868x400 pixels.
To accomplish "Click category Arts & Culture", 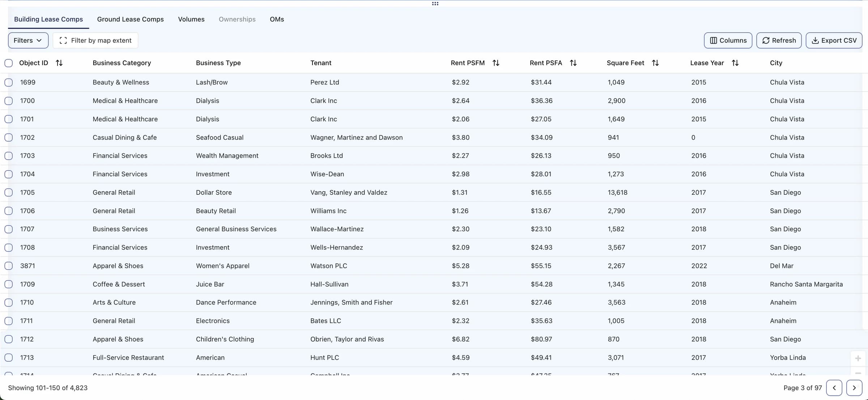I will pyautogui.click(x=114, y=303).
